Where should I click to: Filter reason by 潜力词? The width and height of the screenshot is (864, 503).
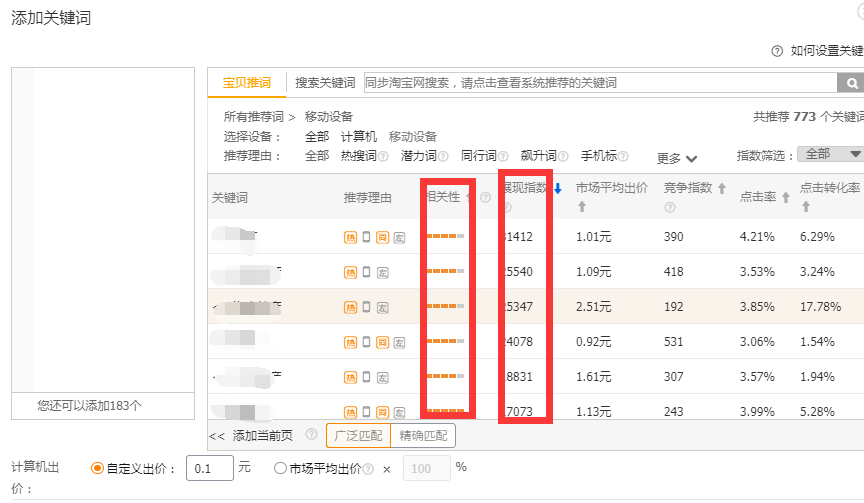419,156
